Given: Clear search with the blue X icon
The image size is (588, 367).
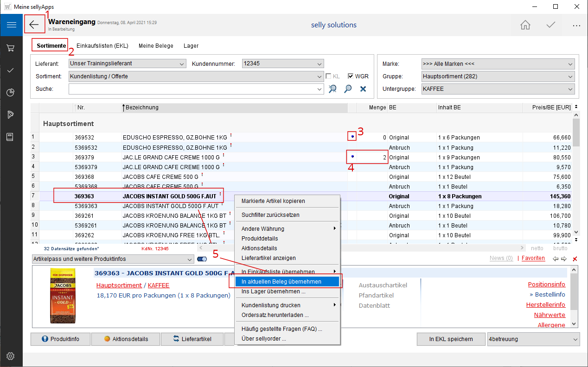Looking at the screenshot, I should (x=363, y=89).
